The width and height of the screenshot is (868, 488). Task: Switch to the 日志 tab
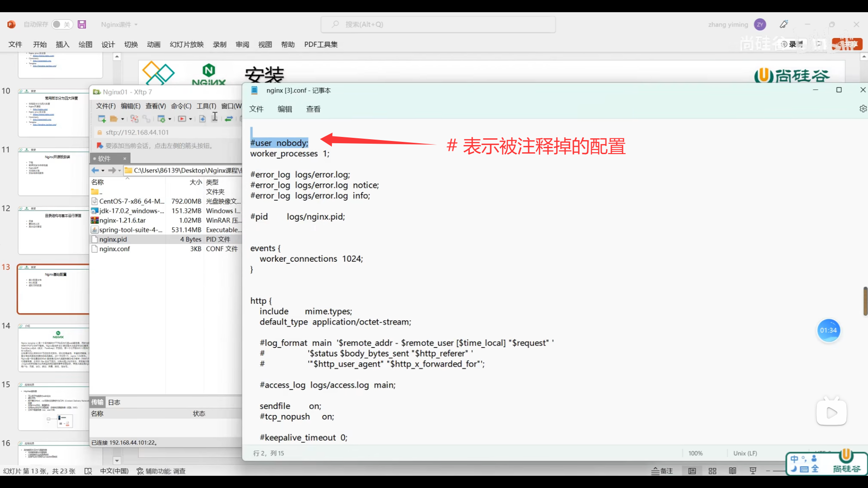tap(114, 402)
